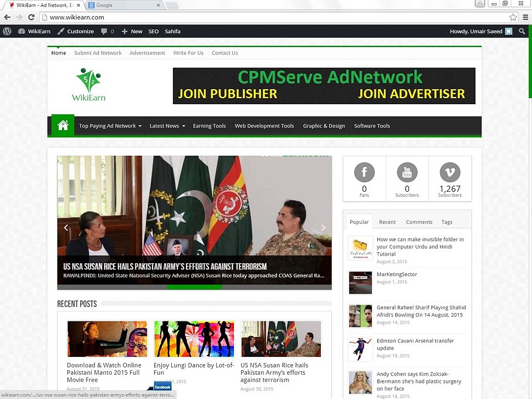Click the Edinson Cavani post thumbnail
532x399 pixels.
coord(360,349)
